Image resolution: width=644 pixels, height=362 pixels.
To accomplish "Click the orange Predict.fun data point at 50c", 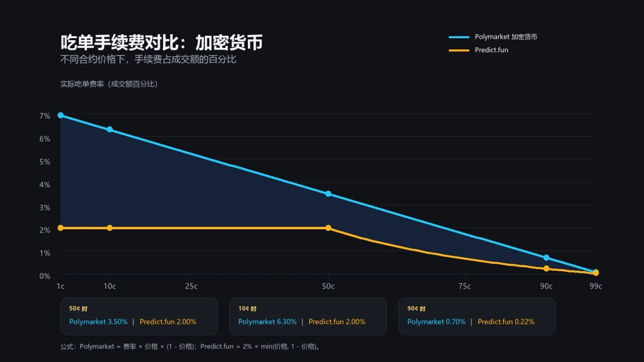I will tap(328, 228).
